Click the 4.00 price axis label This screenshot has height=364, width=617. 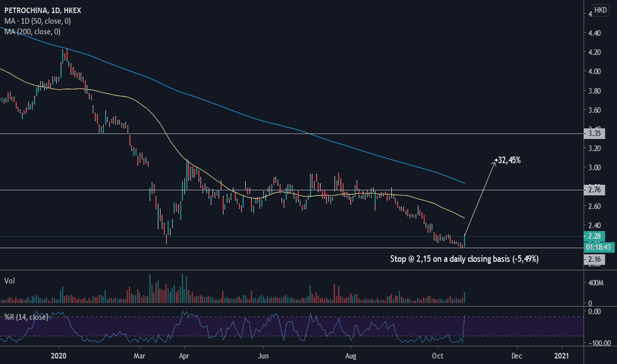pos(594,71)
